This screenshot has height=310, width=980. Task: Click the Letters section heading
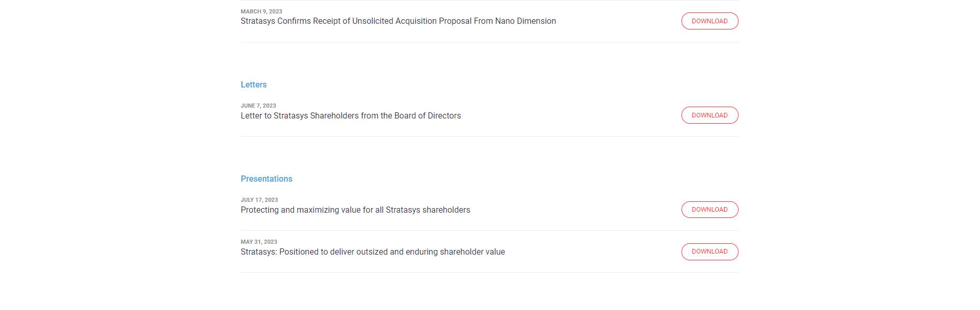pos(253,85)
